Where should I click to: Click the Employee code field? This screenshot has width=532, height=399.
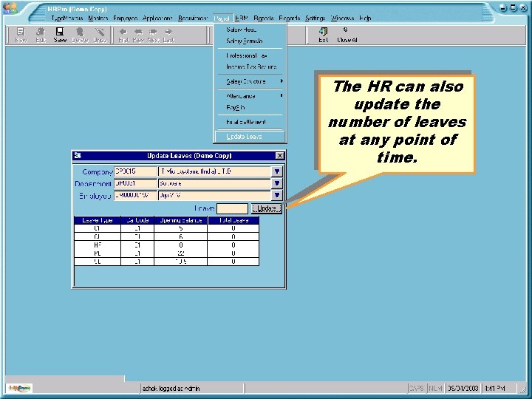pyautogui.click(x=135, y=195)
